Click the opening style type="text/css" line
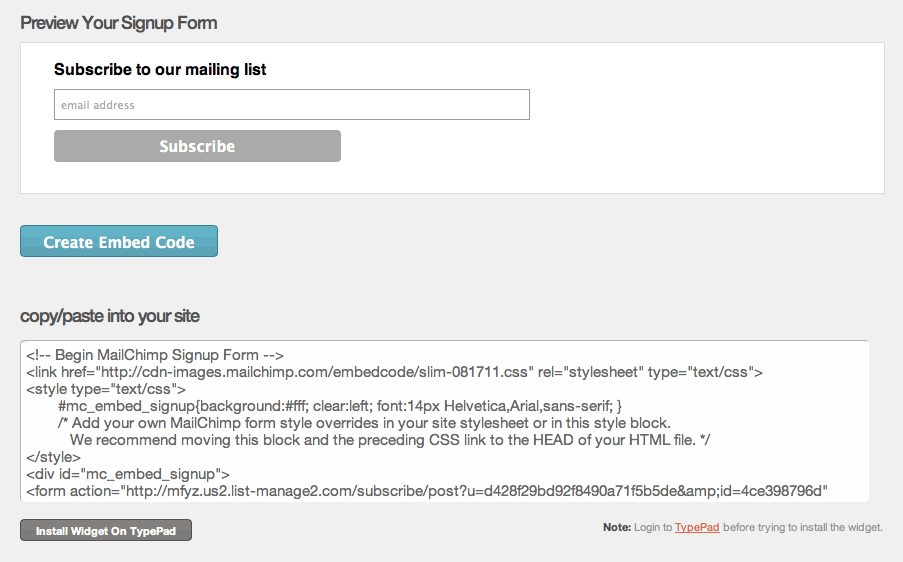The image size is (903, 562). pos(106,389)
